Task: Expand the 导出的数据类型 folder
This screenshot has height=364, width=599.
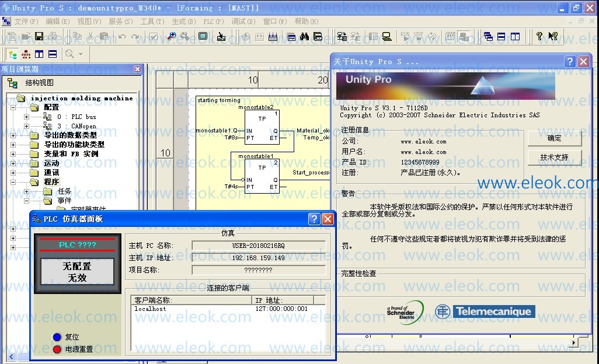Action: pyautogui.click(x=13, y=135)
